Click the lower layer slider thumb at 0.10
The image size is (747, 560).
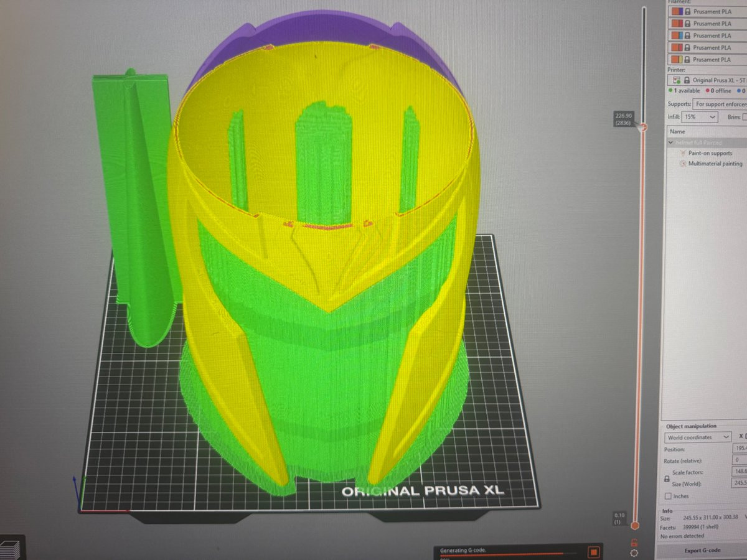pos(635,526)
